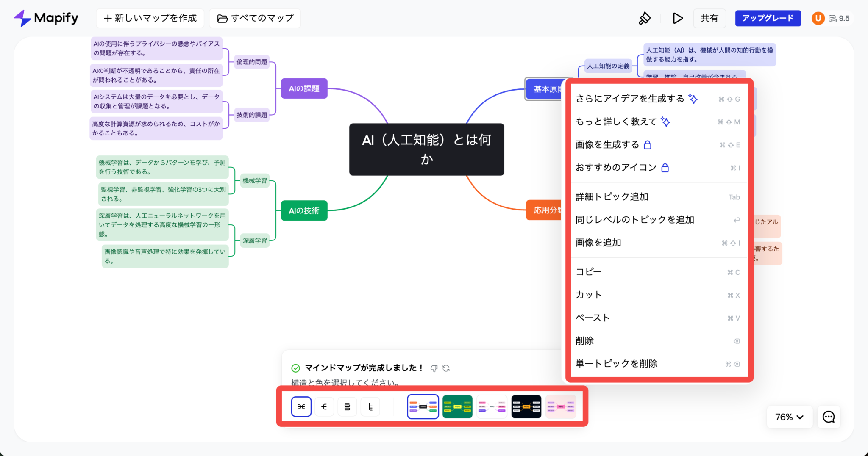Open the 76% zoom level dropdown
868x456 pixels.
(x=789, y=417)
